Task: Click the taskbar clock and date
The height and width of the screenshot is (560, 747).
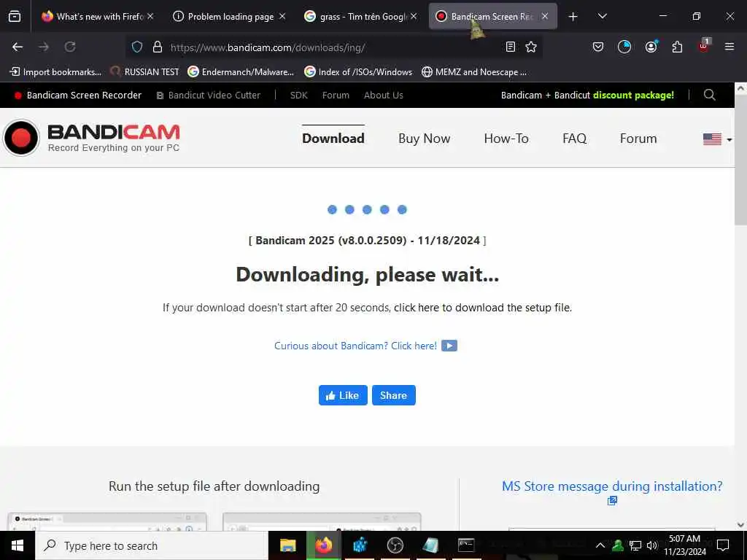Action: point(685,545)
